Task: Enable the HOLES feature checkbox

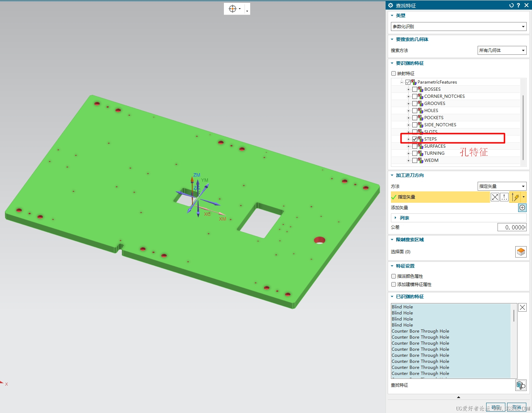Action: pyautogui.click(x=415, y=111)
